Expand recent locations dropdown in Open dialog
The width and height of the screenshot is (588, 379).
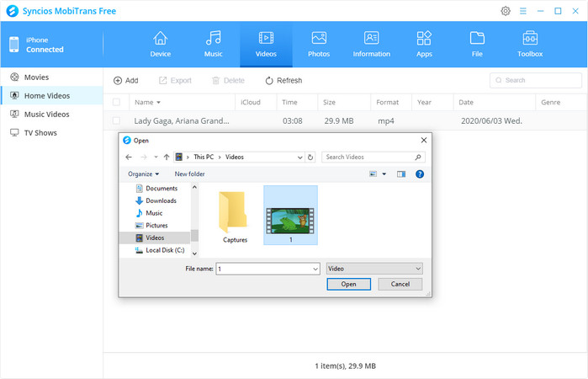156,157
